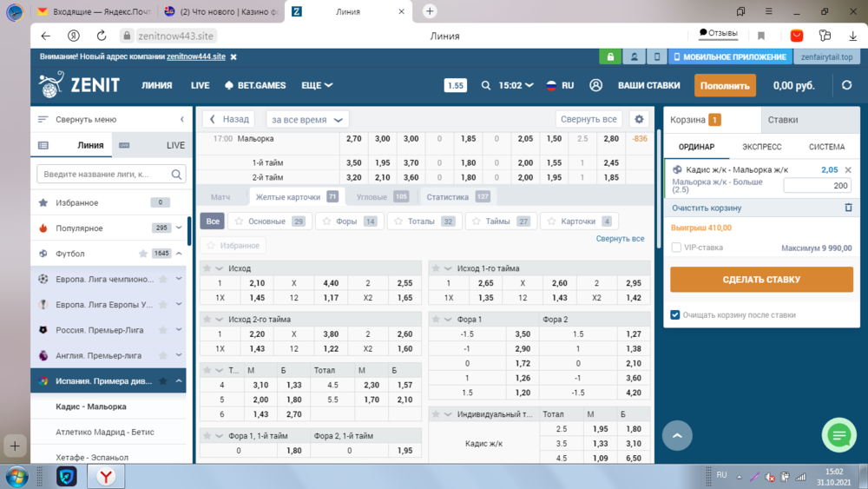This screenshot has width=868, height=489.
Task: Open the Windows Start menu
Action: click(x=16, y=476)
